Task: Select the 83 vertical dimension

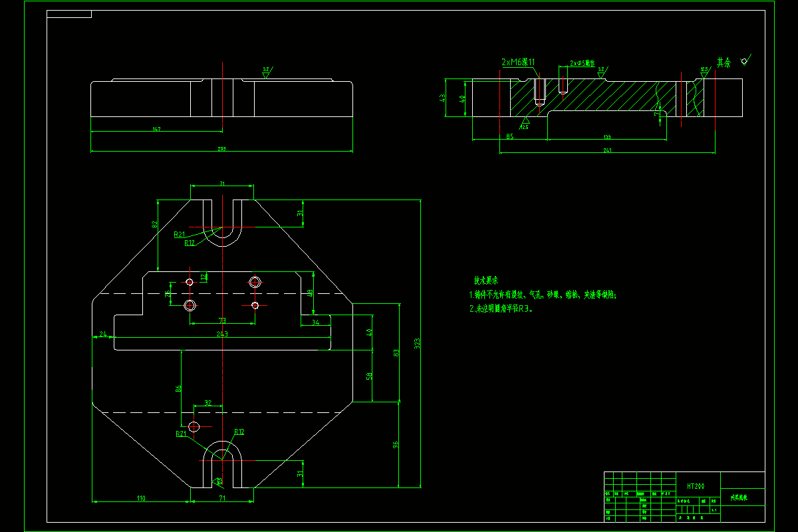Action: pos(396,352)
